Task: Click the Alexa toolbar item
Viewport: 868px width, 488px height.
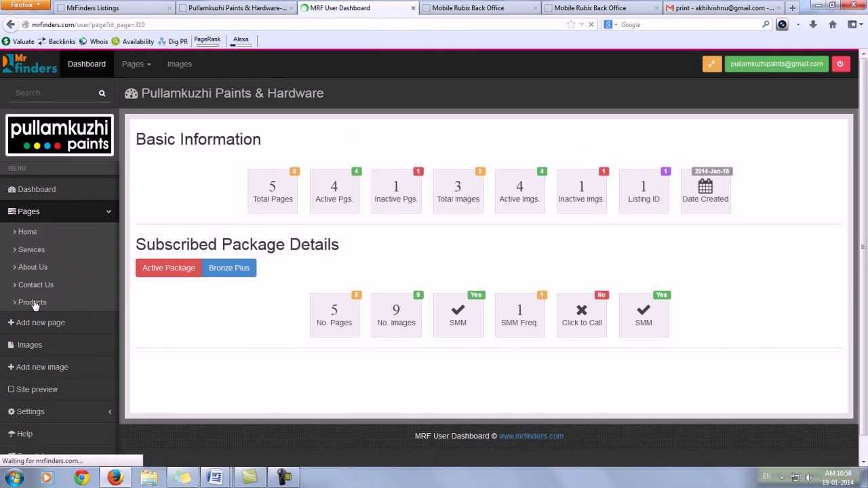Action: point(241,41)
